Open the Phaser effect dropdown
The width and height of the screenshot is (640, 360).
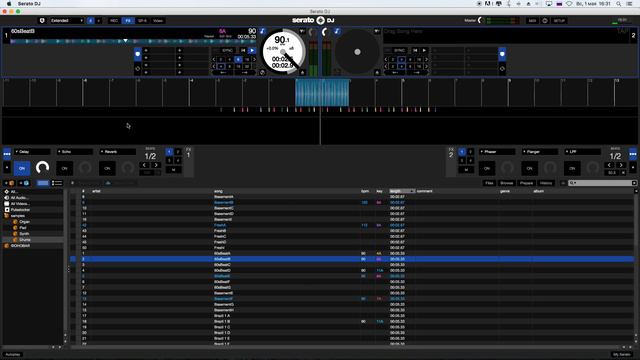tap(497, 152)
